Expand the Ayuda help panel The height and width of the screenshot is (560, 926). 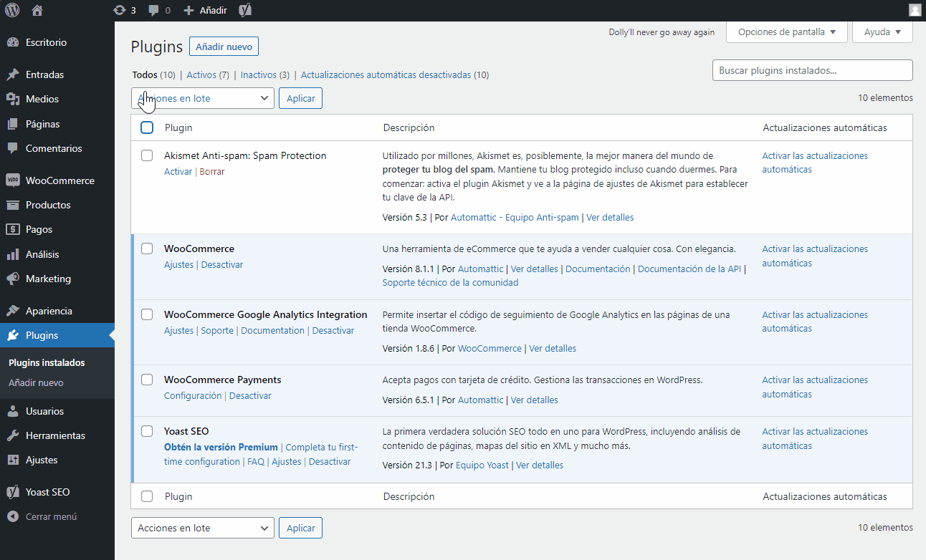[882, 32]
